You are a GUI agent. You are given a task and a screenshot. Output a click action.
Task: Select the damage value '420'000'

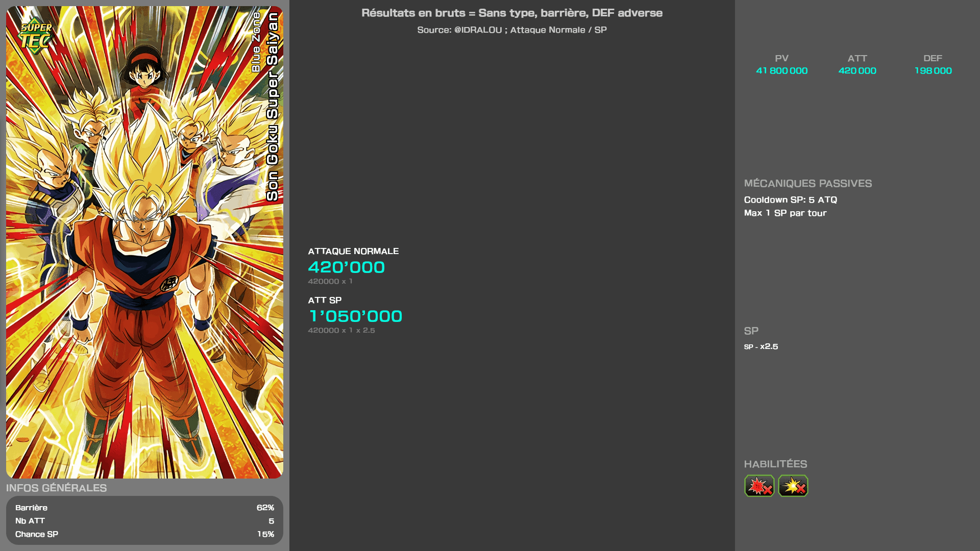coord(347,267)
